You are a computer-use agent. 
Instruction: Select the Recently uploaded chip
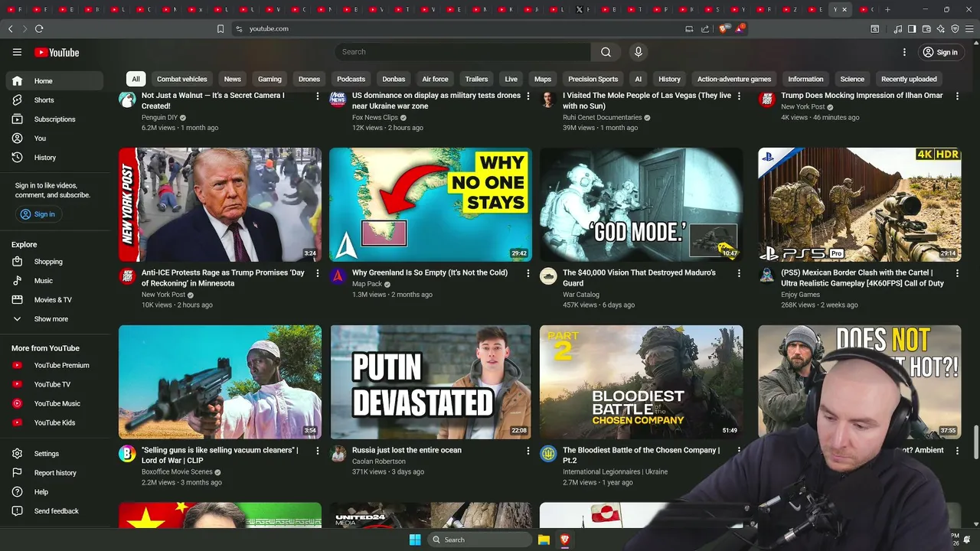click(909, 79)
